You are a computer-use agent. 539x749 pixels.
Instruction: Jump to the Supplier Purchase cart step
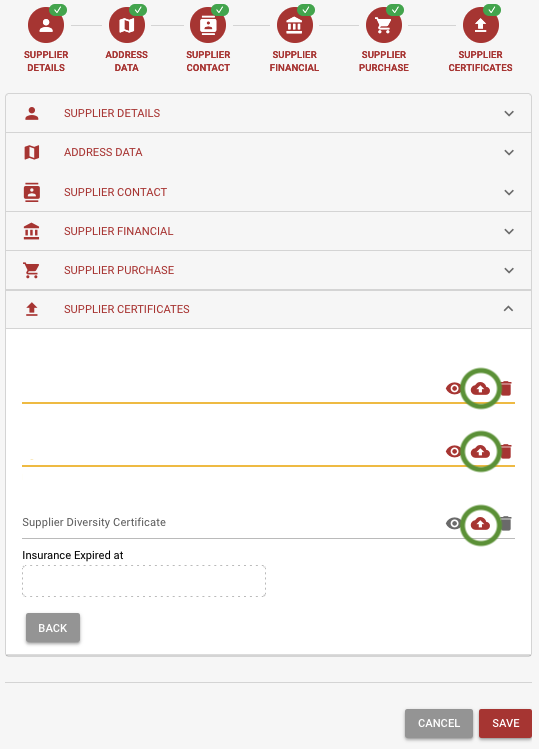pos(384,25)
